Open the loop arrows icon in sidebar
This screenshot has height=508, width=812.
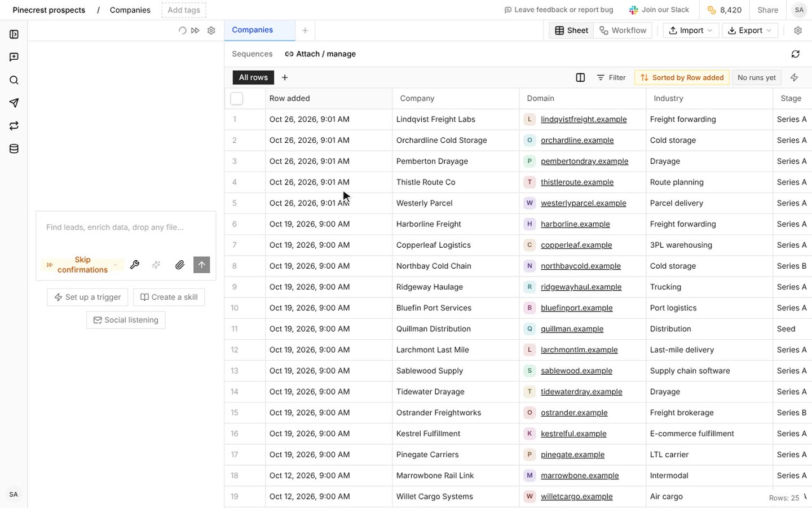pyautogui.click(x=14, y=126)
